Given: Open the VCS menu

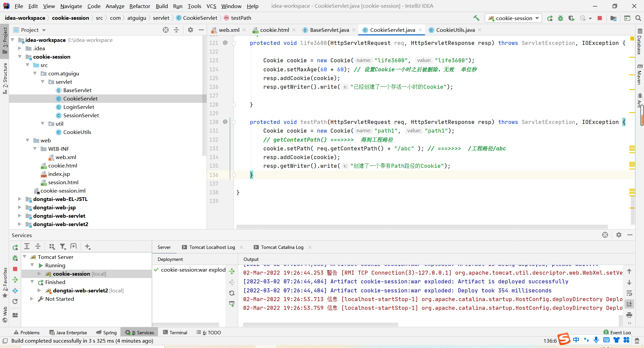Looking at the screenshot, I should pos(211,6).
